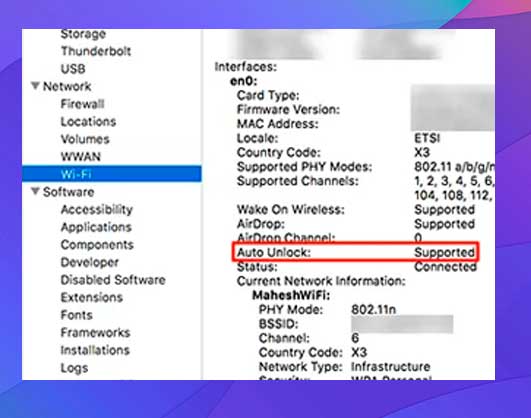
Task: Open Disabled Software in the sidebar
Action: pos(113,280)
